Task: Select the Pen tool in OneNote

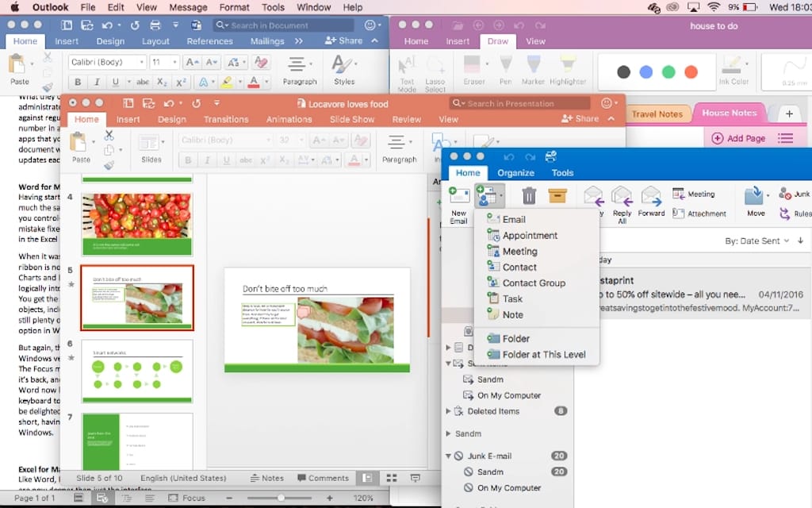Action: pos(505,70)
